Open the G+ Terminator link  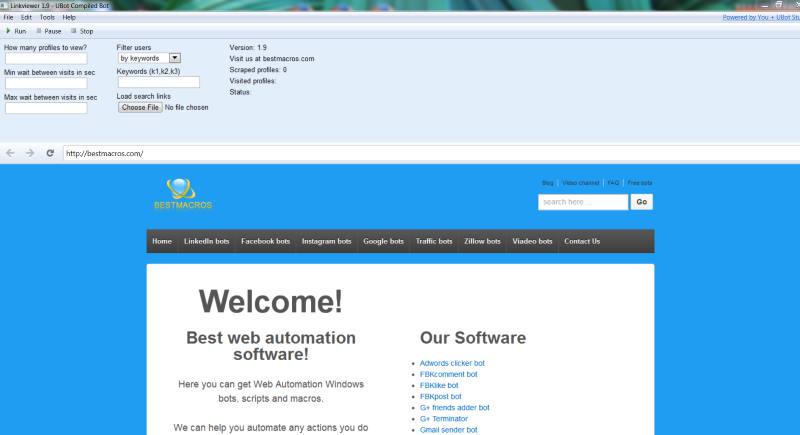tap(443, 419)
